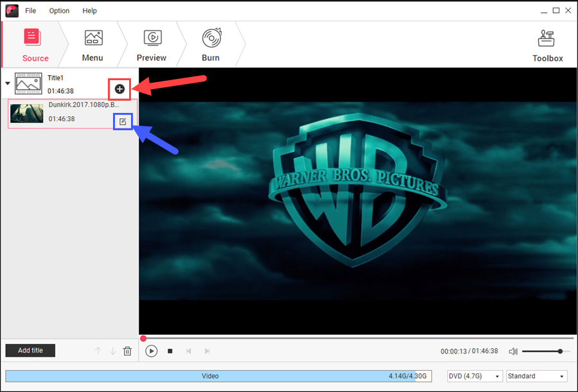Open the DVD (4.7G) disc type dropdown
The image size is (578, 392).
click(474, 376)
